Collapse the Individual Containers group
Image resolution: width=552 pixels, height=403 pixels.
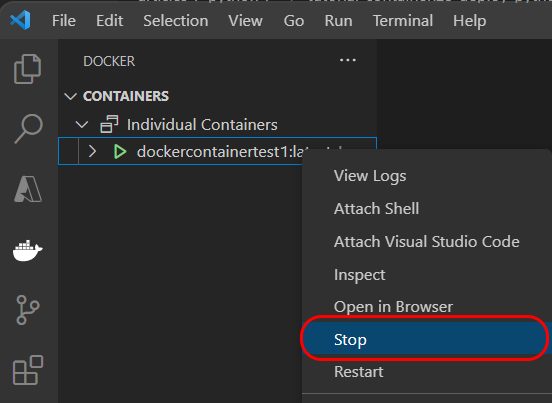(82, 125)
